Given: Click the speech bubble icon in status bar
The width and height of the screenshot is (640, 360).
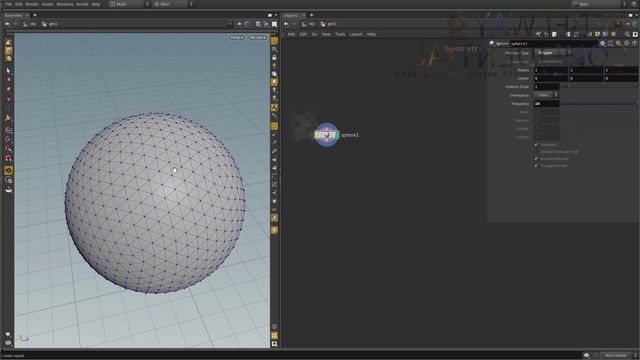Looking at the screenshot, I should click(587, 356).
